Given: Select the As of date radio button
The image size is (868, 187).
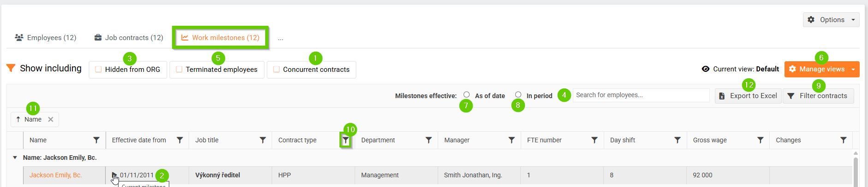Looking at the screenshot, I should point(467,94).
